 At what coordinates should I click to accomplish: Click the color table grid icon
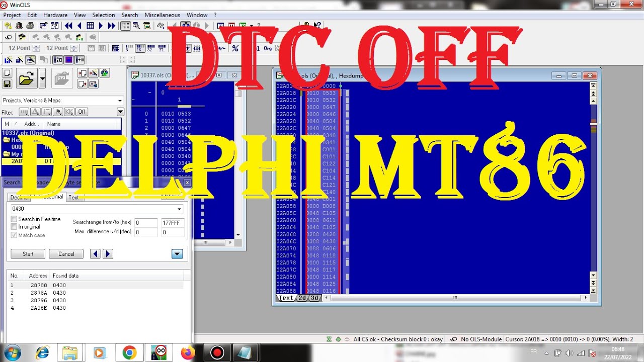click(x=116, y=48)
